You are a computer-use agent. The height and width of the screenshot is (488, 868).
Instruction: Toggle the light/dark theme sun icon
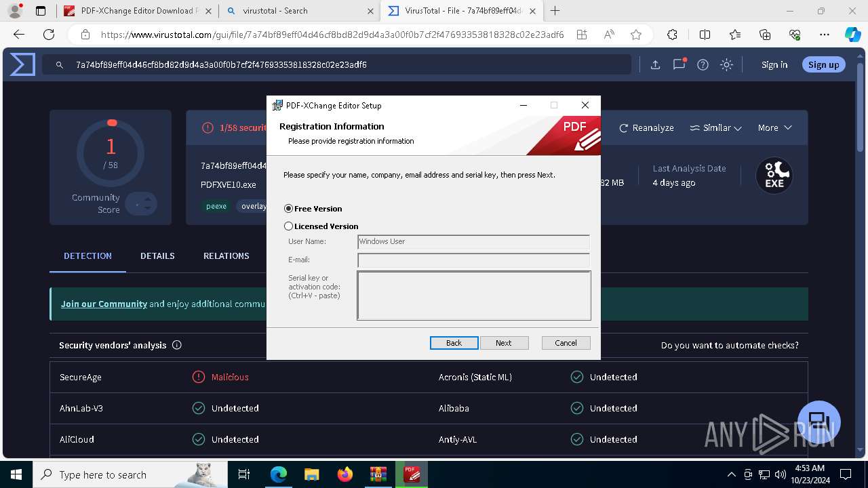pos(726,64)
